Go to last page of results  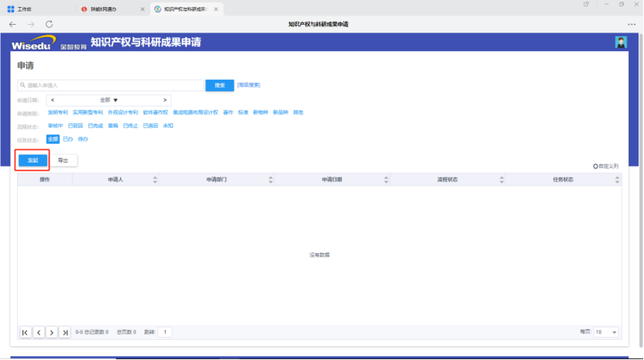(x=64, y=332)
